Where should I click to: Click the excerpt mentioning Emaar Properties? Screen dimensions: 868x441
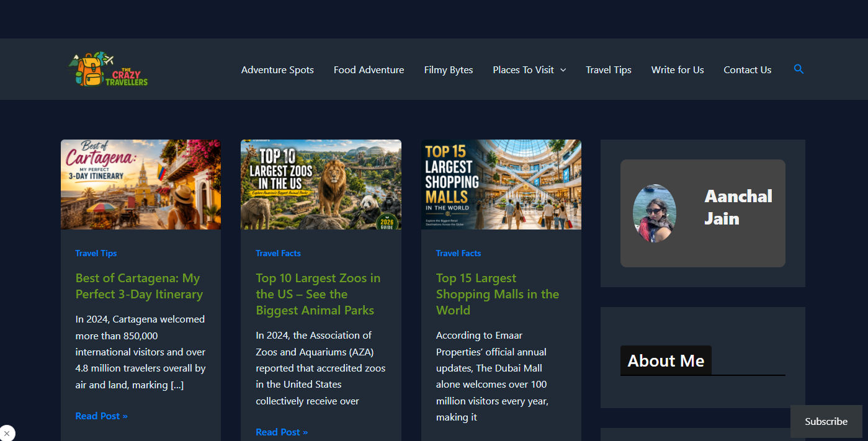(491, 376)
